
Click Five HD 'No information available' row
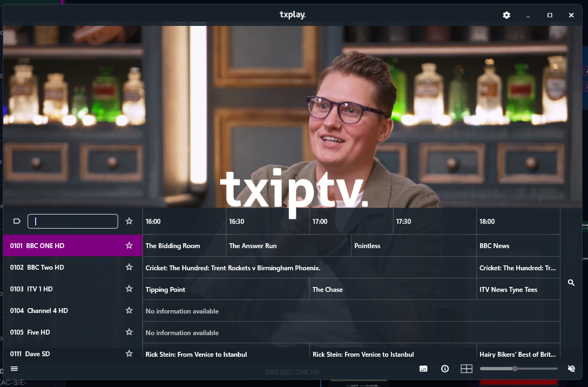(352, 332)
